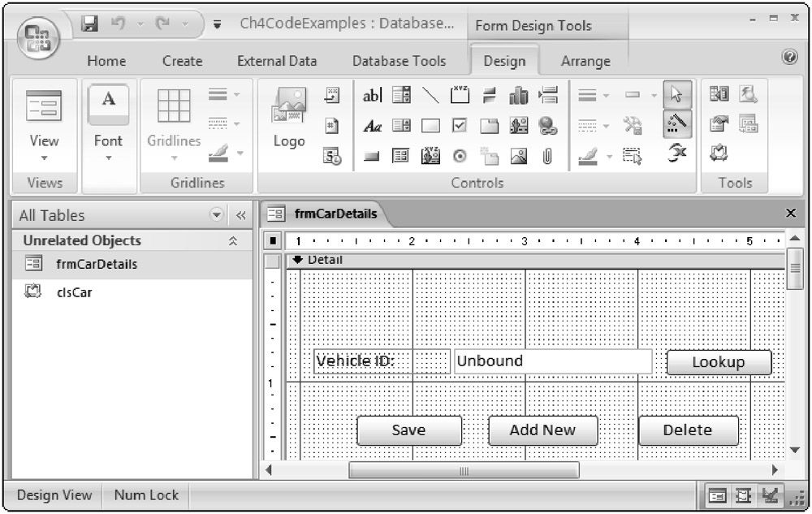Viewport: 812px width, 514px height.
Task: Click the Lookup button on the form
Action: click(x=718, y=362)
